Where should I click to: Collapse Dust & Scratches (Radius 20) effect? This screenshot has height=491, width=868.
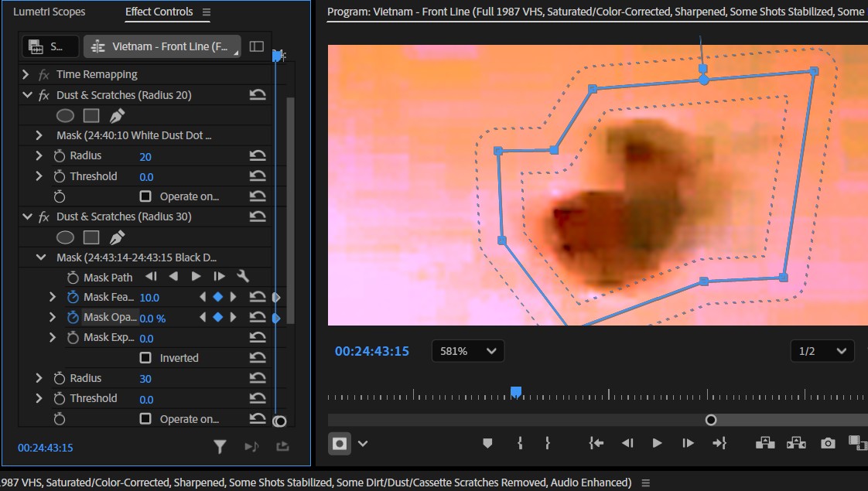coord(27,94)
